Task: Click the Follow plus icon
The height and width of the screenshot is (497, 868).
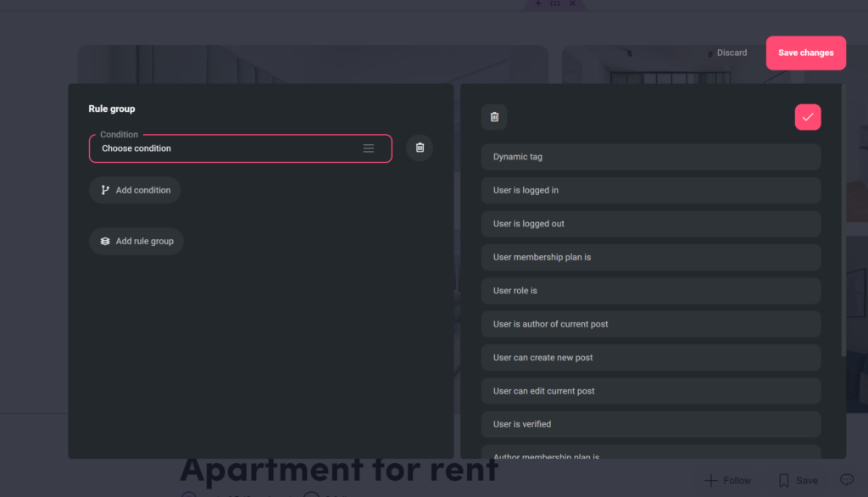Action: click(711, 480)
